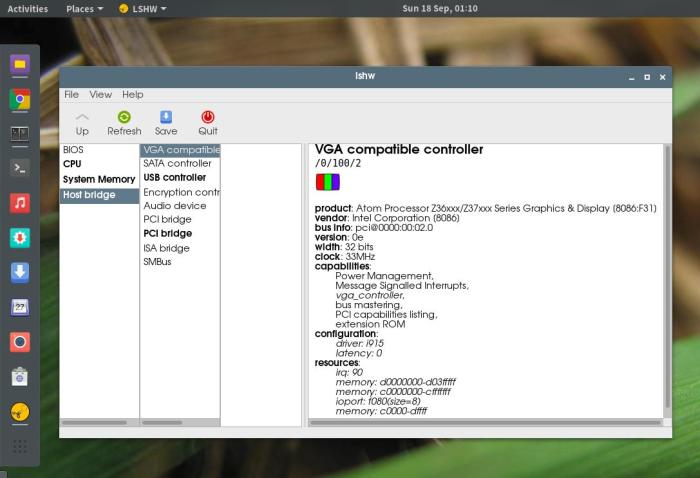Refresh the hardware list

(x=124, y=124)
